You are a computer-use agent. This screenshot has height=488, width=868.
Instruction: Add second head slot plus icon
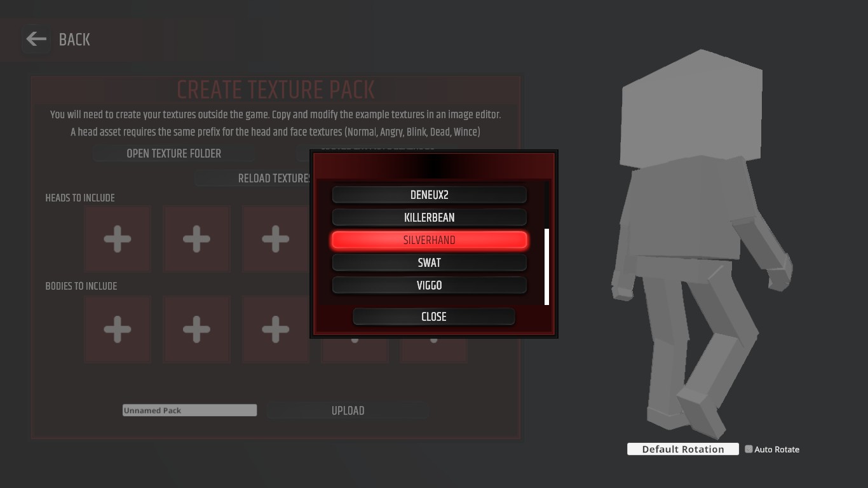pos(196,239)
